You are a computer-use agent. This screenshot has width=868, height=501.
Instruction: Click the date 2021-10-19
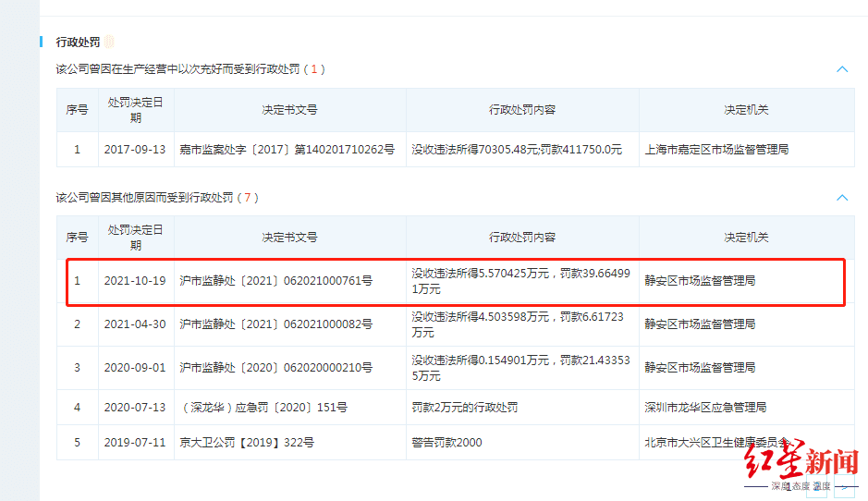point(135,281)
